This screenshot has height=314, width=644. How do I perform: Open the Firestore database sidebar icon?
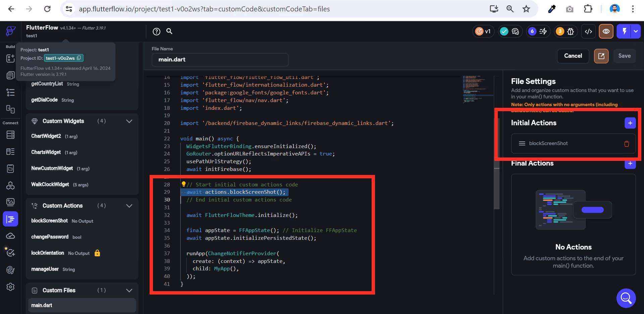click(x=10, y=135)
